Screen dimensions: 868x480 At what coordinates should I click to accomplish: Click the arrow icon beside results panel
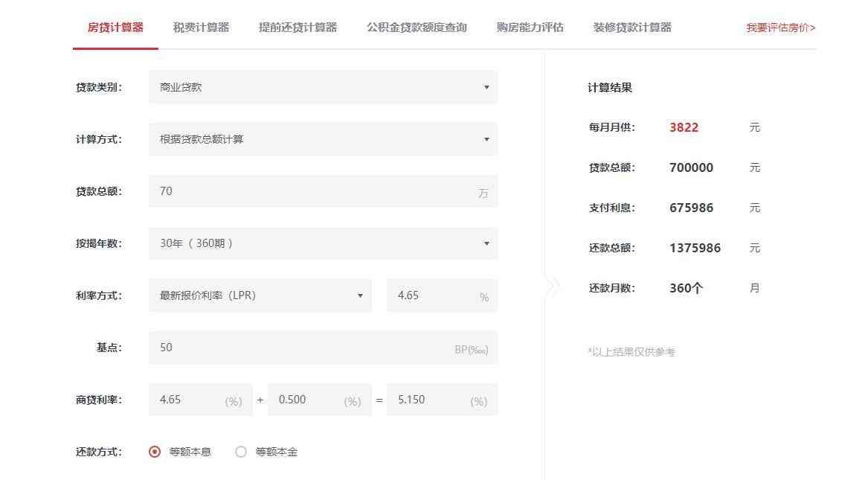coord(552,287)
